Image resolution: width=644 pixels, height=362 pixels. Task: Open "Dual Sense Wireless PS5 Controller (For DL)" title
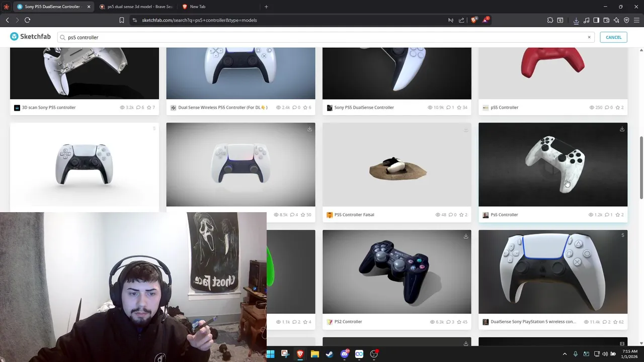[x=223, y=108]
